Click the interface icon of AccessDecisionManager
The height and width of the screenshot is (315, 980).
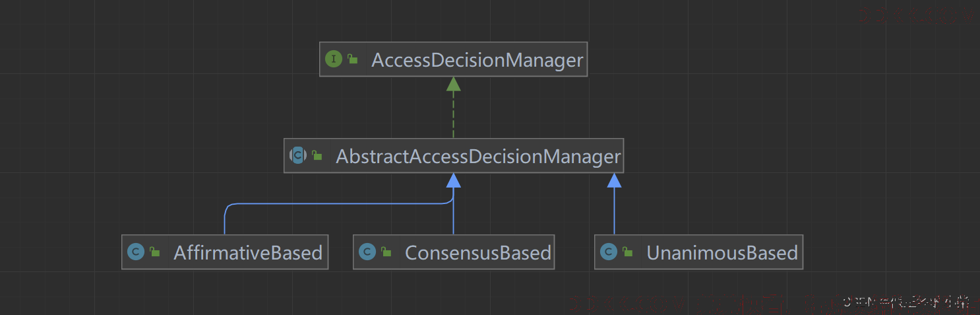(334, 59)
